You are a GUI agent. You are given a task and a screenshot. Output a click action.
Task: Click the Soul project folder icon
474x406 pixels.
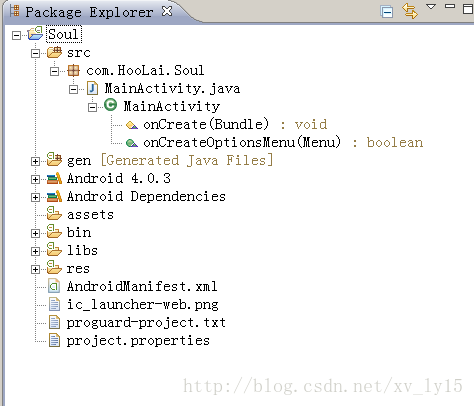pyautogui.click(x=35, y=33)
